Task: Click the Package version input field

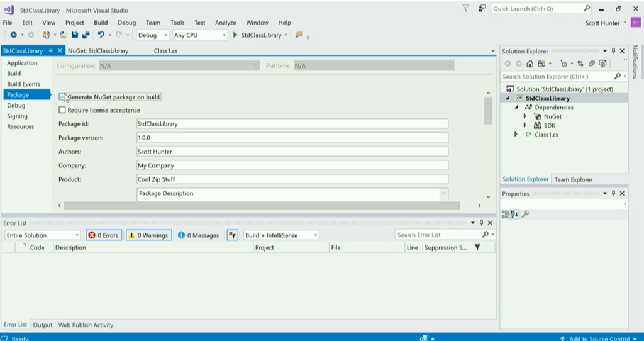Action: (x=292, y=138)
